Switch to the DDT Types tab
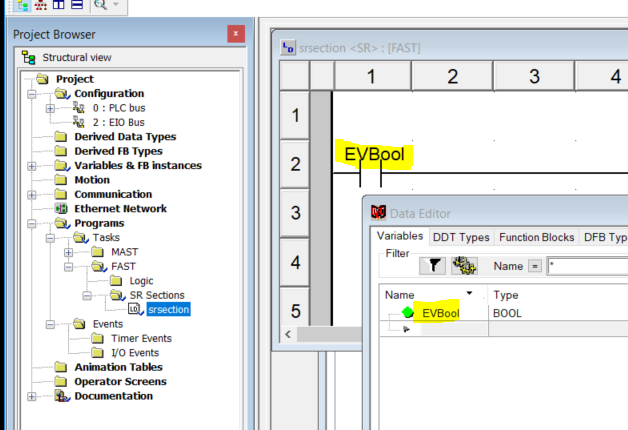Image resolution: width=628 pixels, height=430 pixels. (x=461, y=237)
